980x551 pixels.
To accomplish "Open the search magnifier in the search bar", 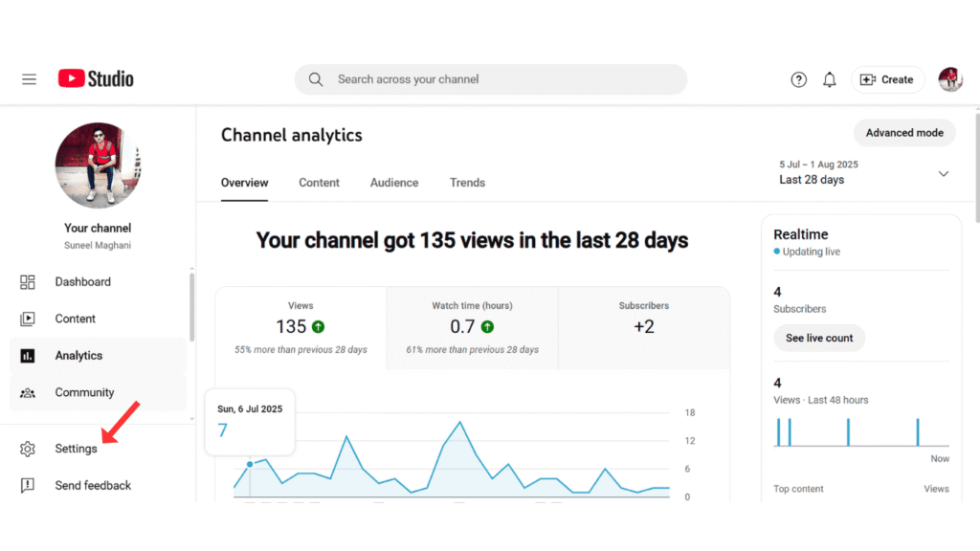I will click(315, 79).
